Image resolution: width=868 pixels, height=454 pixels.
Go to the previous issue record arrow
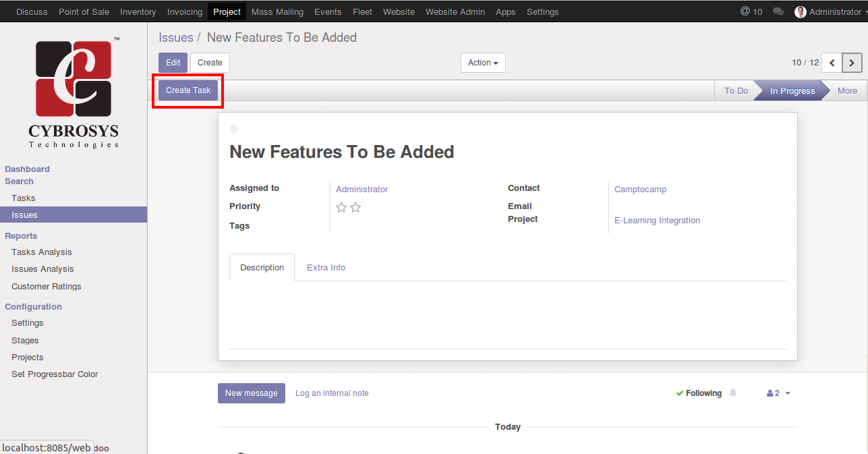pyautogui.click(x=832, y=63)
